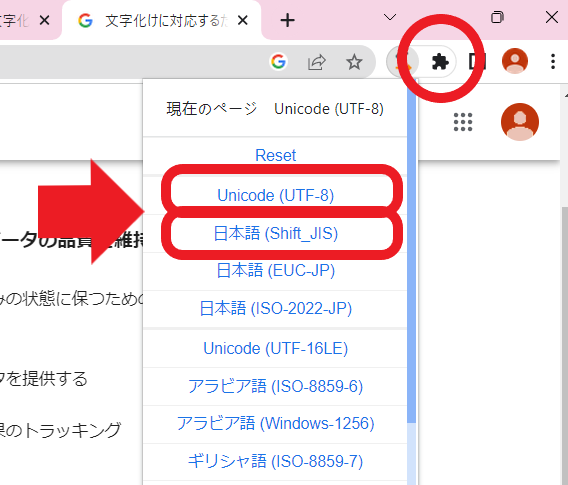Open the Google apps grid
This screenshot has width=568, height=485.
463,122
